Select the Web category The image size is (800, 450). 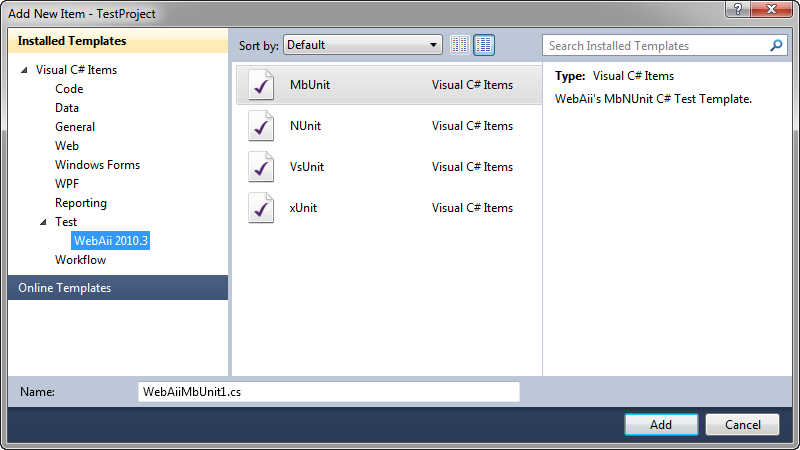point(67,146)
